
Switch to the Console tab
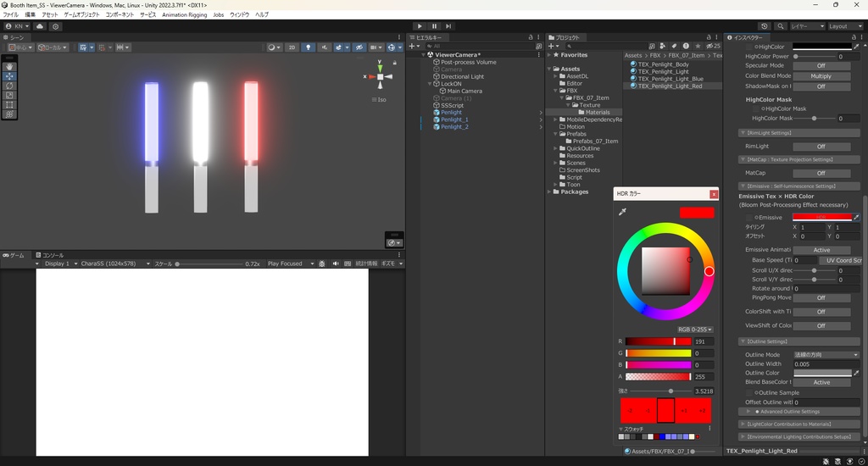(x=50, y=255)
